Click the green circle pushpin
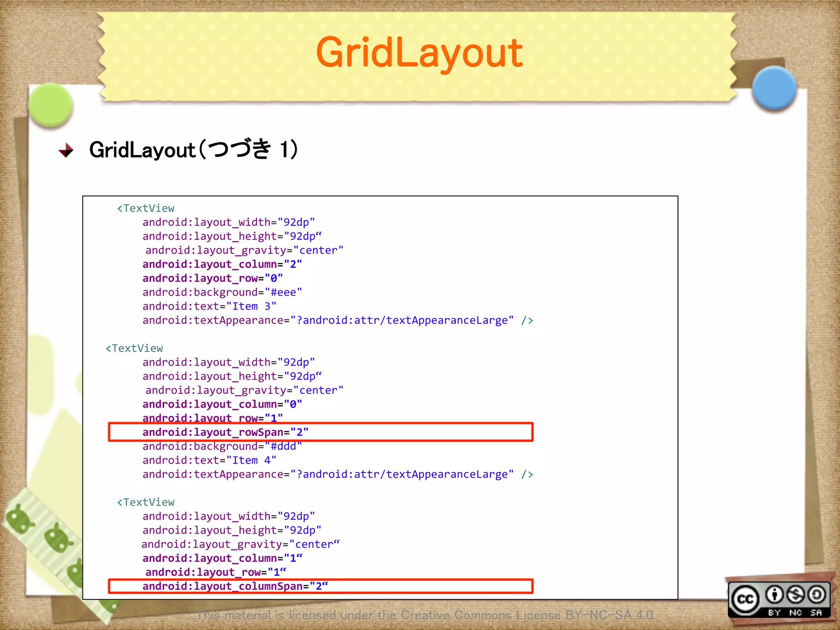 51,105
